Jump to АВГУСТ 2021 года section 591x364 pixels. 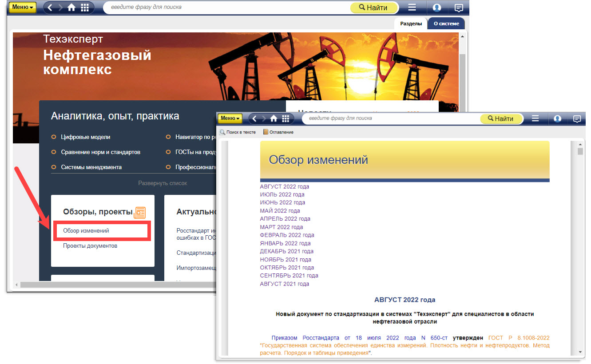pyautogui.click(x=285, y=284)
